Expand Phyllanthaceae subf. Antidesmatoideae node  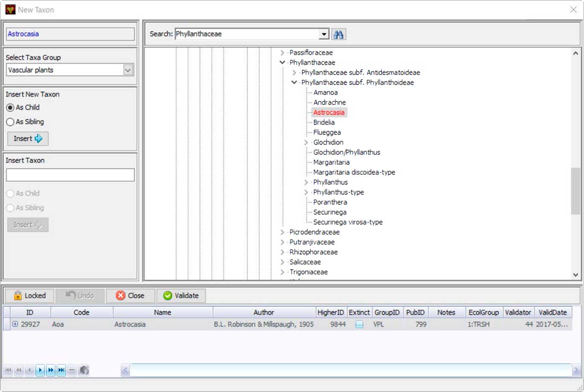294,73
